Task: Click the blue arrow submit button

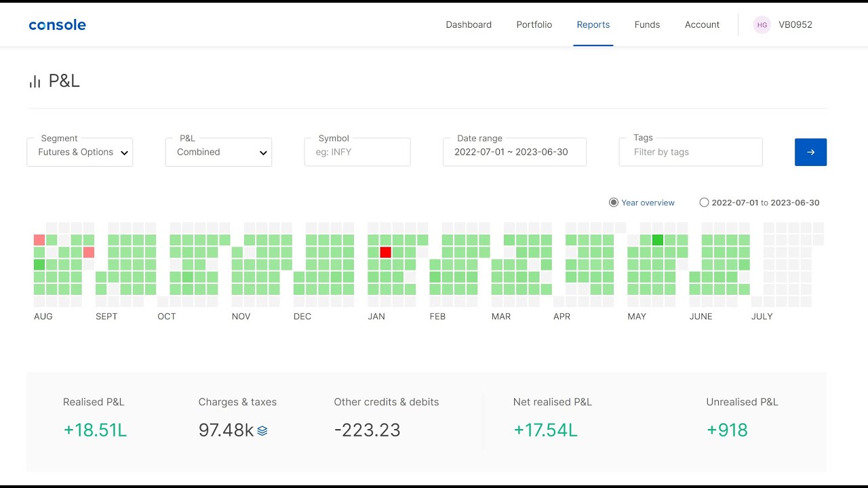Action: pos(810,152)
